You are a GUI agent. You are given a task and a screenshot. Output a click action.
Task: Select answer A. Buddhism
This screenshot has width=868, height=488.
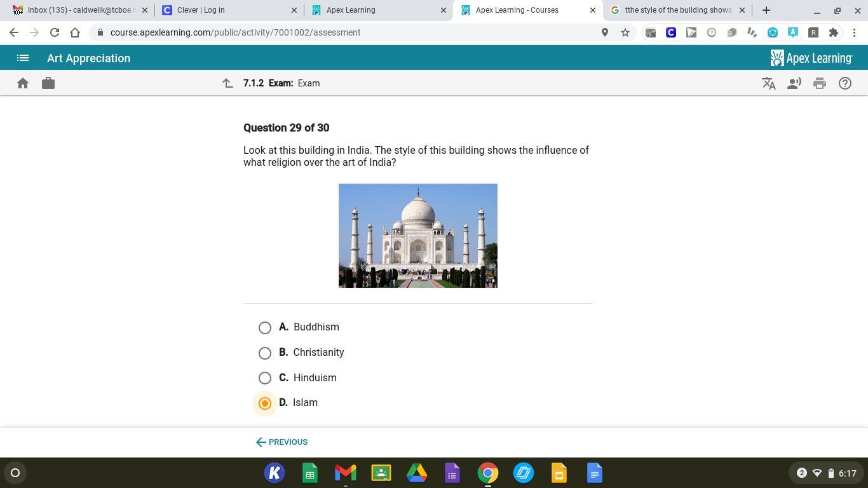[265, 328]
